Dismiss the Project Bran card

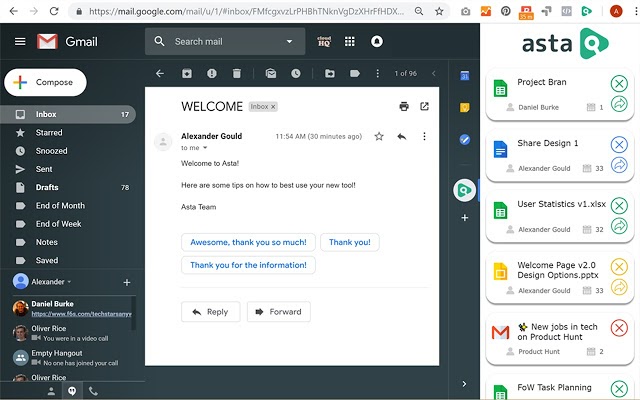pos(618,84)
